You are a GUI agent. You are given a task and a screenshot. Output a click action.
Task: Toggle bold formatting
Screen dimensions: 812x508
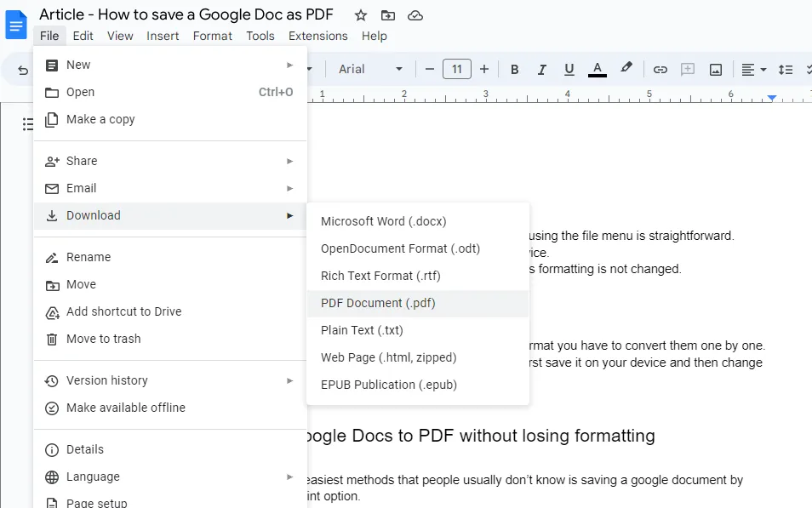[x=514, y=69]
